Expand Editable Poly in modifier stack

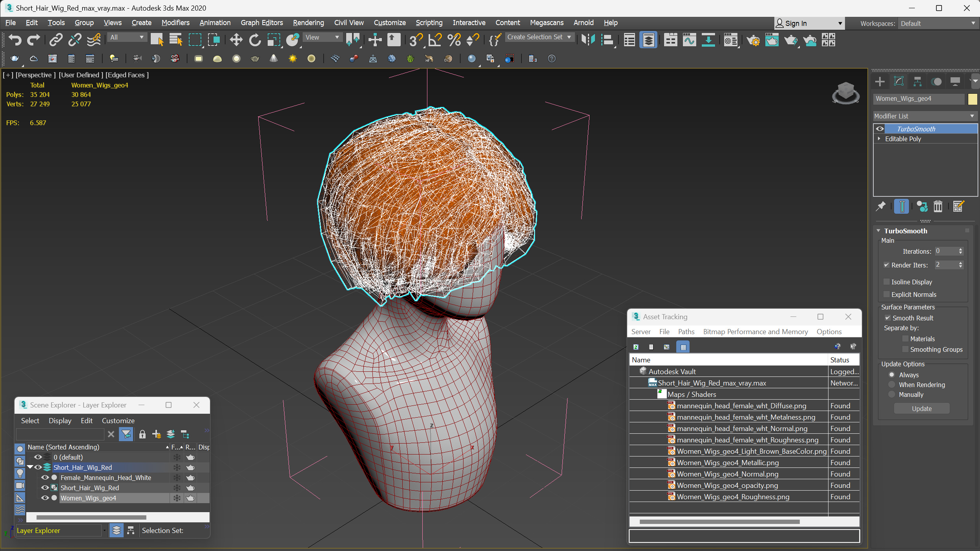[879, 138]
